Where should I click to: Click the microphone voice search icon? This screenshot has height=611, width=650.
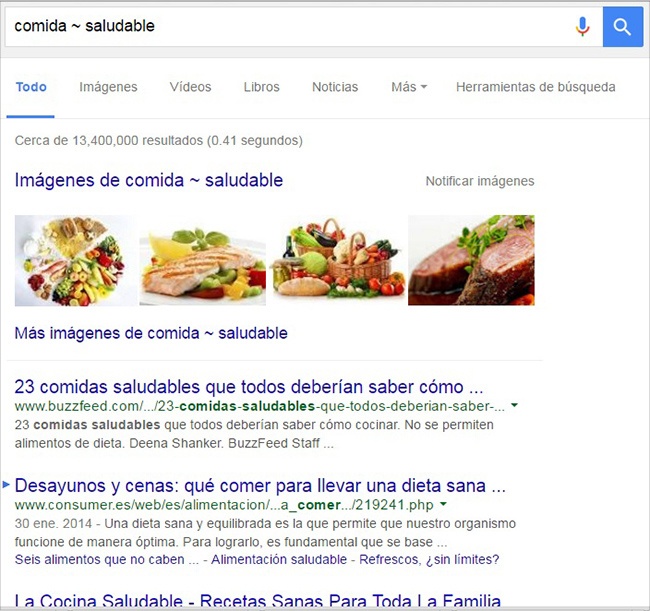coord(582,27)
